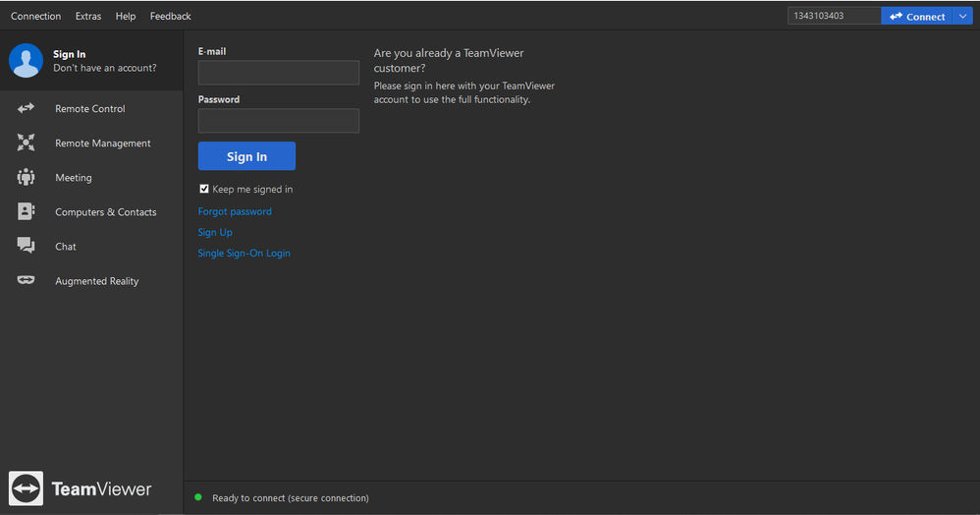Screen dimensions: 980x515
Task: Open the Single Sign-On Login link
Action: [244, 253]
